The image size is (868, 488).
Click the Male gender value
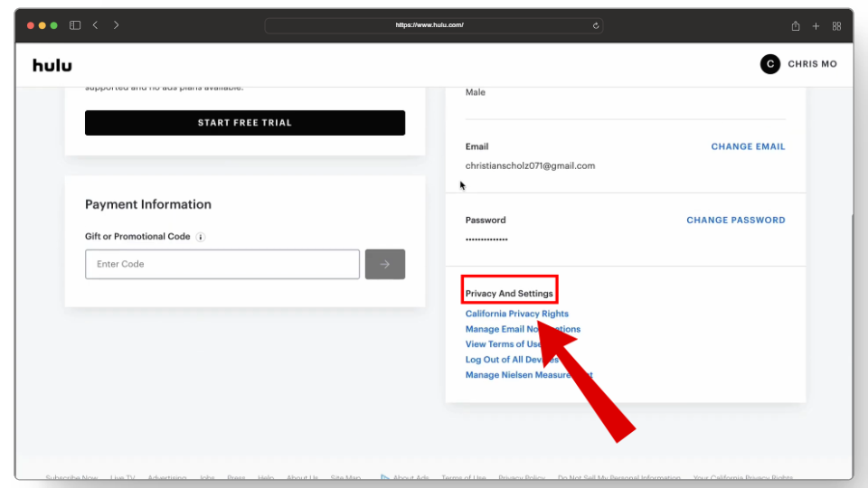[475, 92]
